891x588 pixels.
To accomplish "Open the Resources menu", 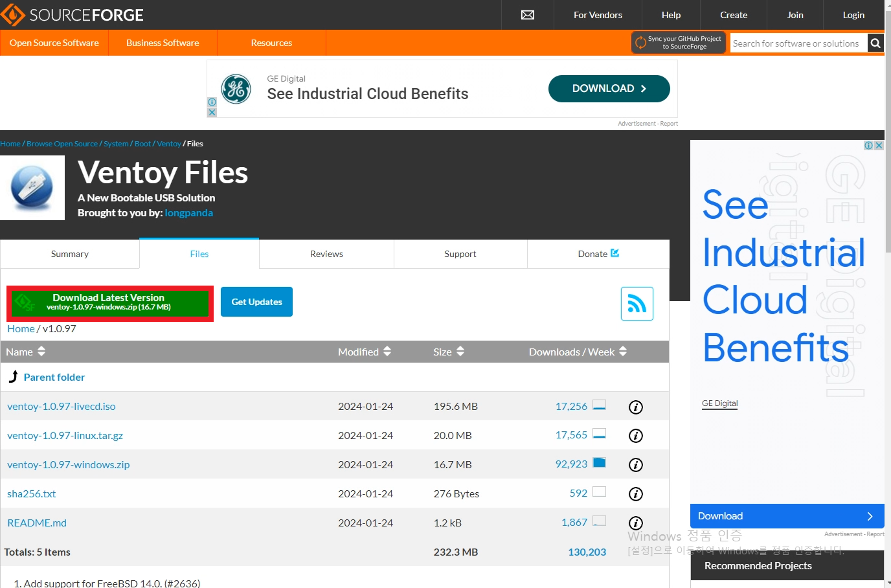I will pos(271,43).
